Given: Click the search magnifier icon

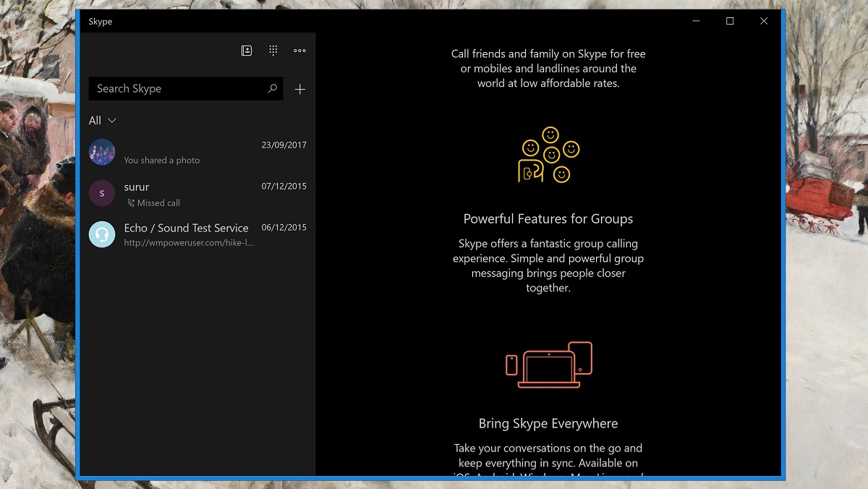Looking at the screenshot, I should (x=272, y=88).
